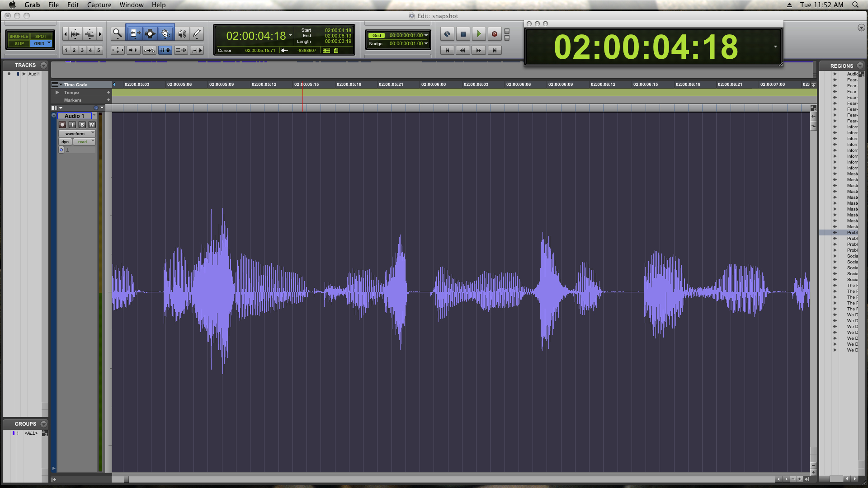The height and width of the screenshot is (488, 868).
Task: Select Grid edit mode
Action: [41, 44]
